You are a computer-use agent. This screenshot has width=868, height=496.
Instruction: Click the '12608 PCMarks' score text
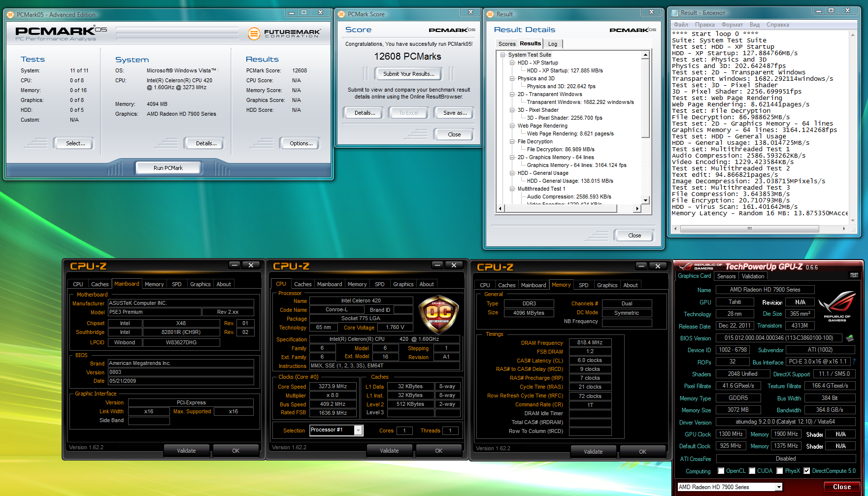pyautogui.click(x=407, y=57)
